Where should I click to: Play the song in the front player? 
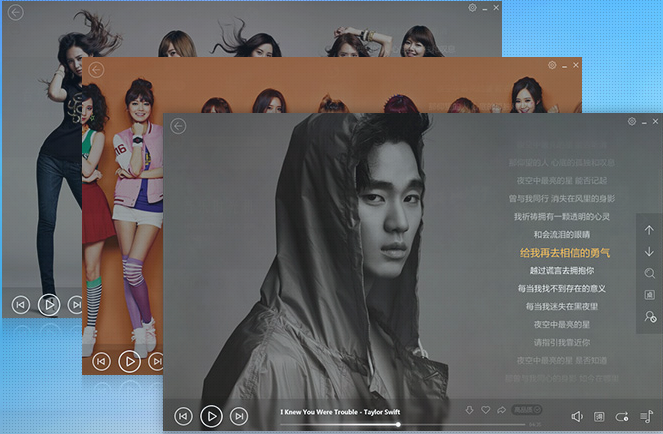(211, 416)
